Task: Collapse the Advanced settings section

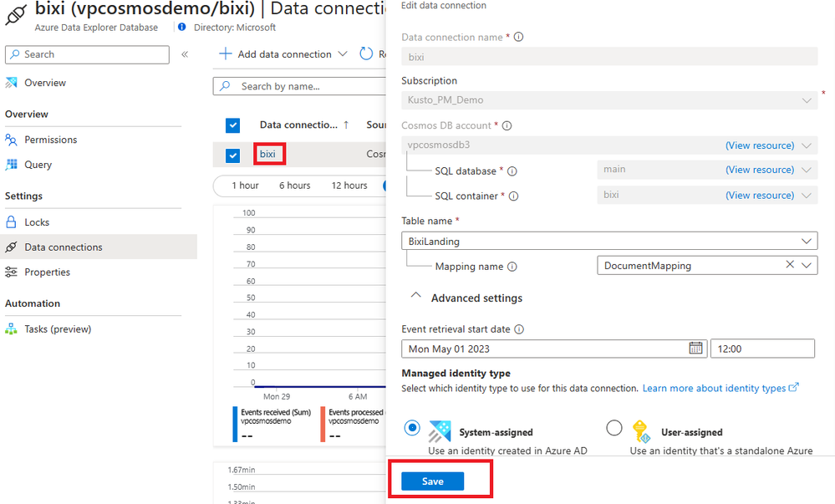Action: point(416,296)
